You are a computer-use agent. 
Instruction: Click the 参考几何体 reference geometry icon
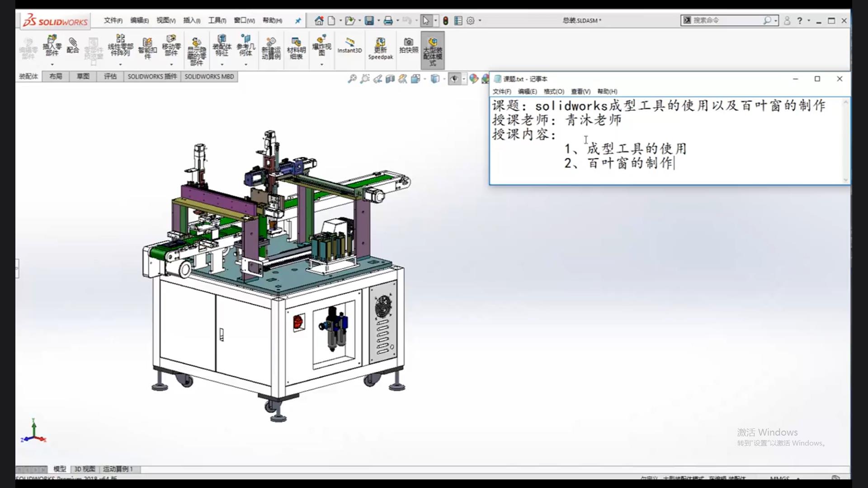click(246, 45)
